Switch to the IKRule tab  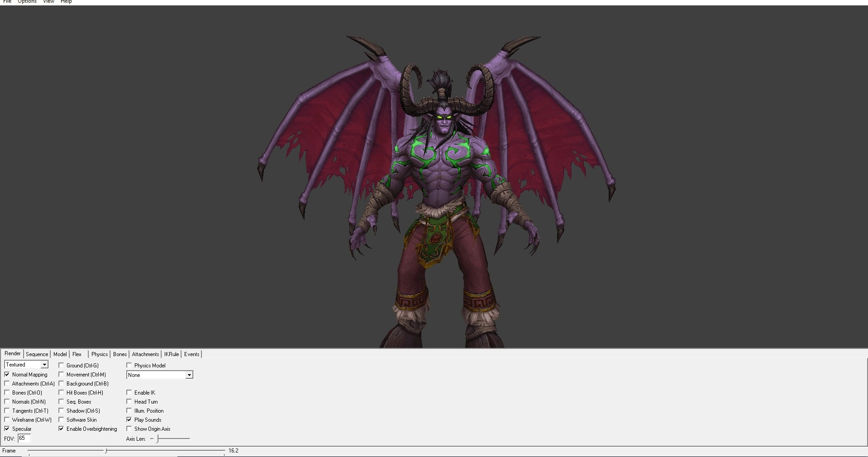pyautogui.click(x=172, y=354)
